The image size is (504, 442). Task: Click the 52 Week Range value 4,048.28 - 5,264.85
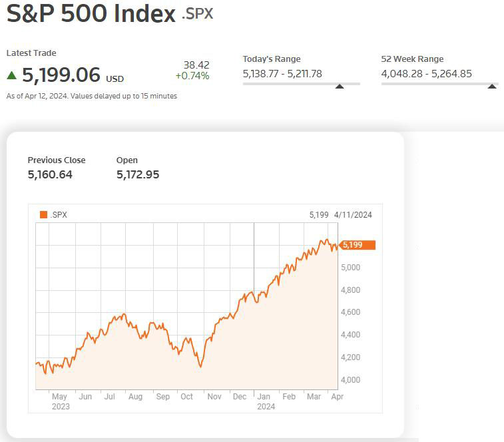click(x=426, y=74)
